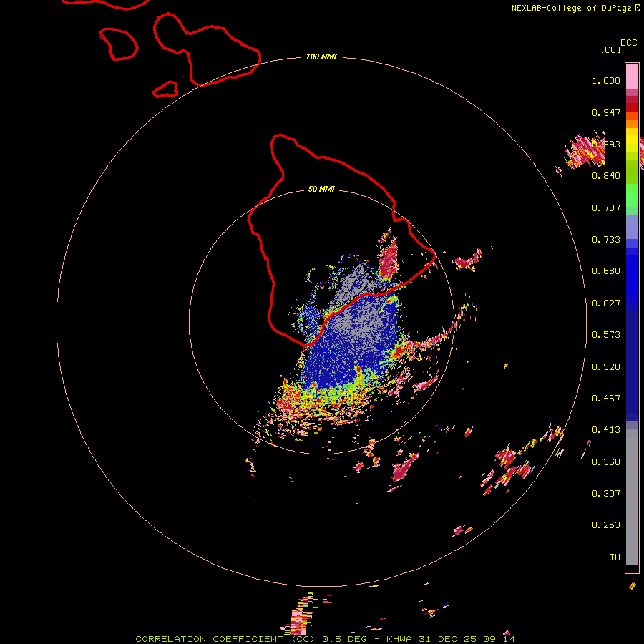The image size is (644, 644).
Task: Select the 0.893 color scale value
Action: pyautogui.click(x=606, y=144)
